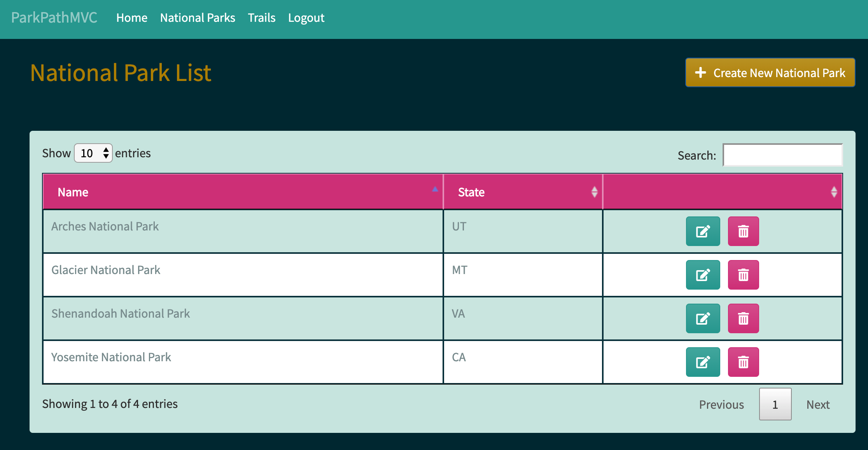Image resolution: width=868 pixels, height=450 pixels.
Task: Sort table by the State column header
Action: coord(523,192)
